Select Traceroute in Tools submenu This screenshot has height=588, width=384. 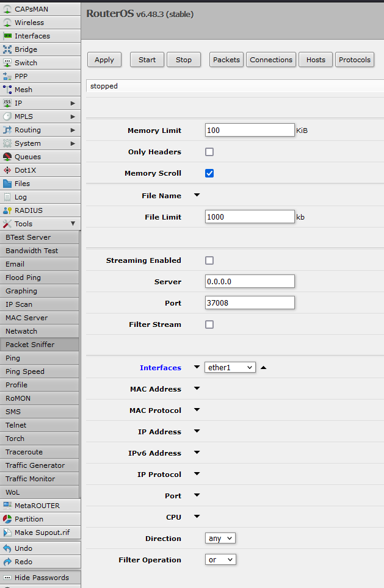(x=40, y=452)
